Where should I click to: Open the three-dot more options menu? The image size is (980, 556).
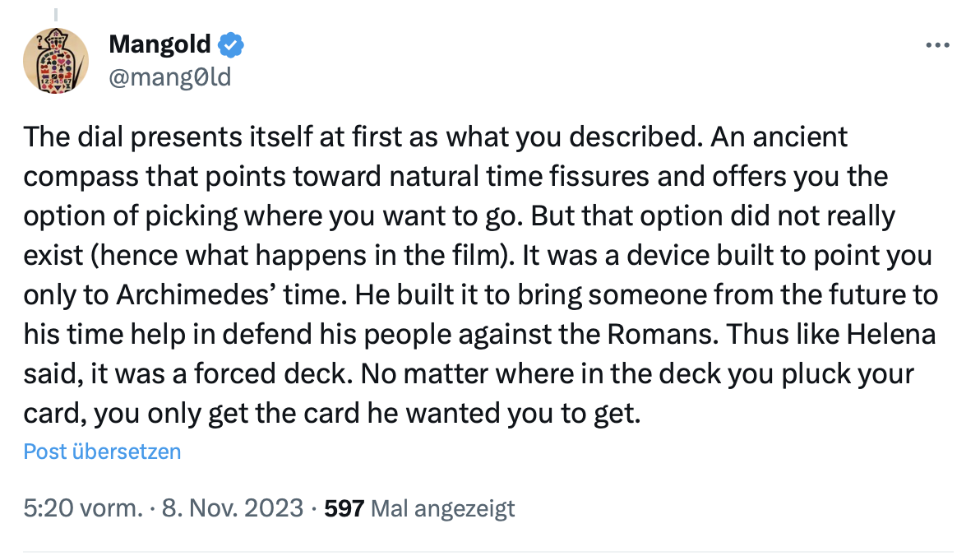pyautogui.click(x=936, y=45)
